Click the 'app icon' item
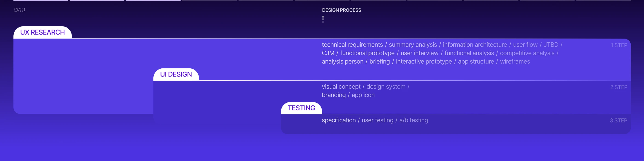Viewport: 644px width, 161px height. coord(363,95)
